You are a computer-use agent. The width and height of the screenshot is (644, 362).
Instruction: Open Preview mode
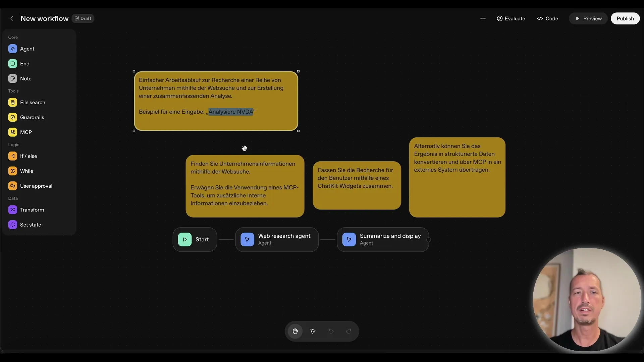pyautogui.click(x=588, y=18)
